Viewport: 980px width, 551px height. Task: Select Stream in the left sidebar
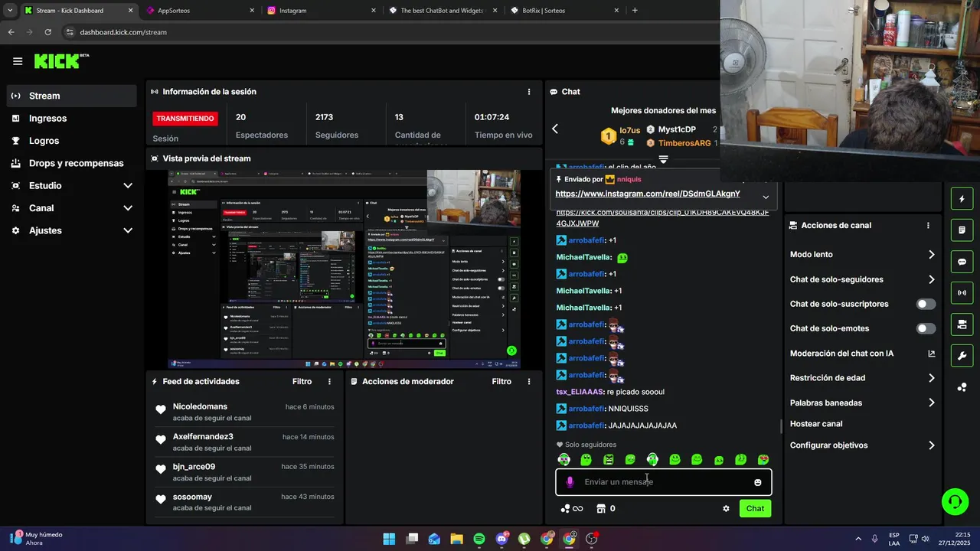point(72,96)
